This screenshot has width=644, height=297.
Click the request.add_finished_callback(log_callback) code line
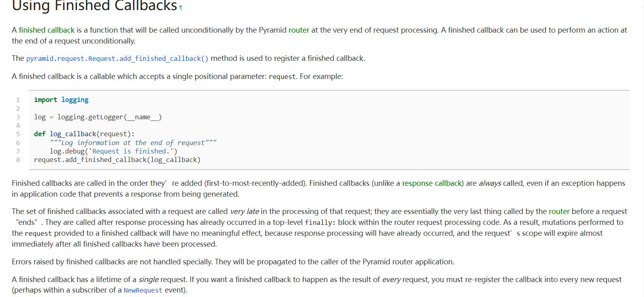(x=117, y=160)
